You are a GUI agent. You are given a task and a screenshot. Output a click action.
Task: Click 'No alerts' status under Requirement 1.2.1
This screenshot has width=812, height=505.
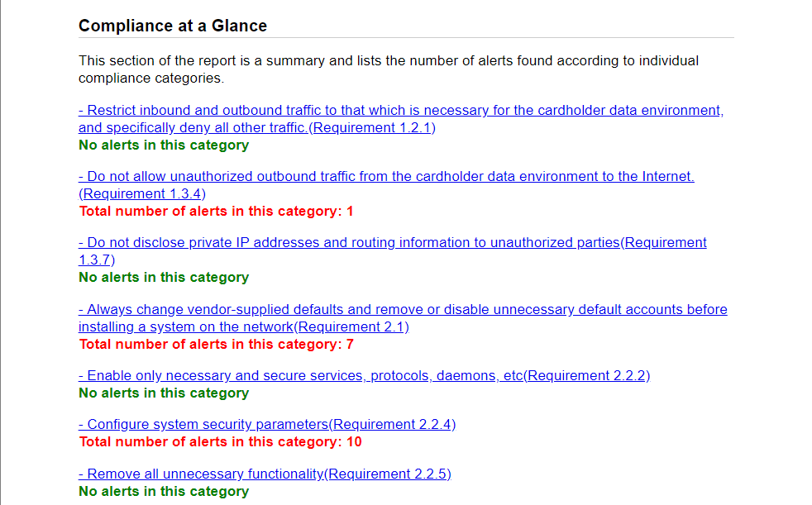pos(164,145)
